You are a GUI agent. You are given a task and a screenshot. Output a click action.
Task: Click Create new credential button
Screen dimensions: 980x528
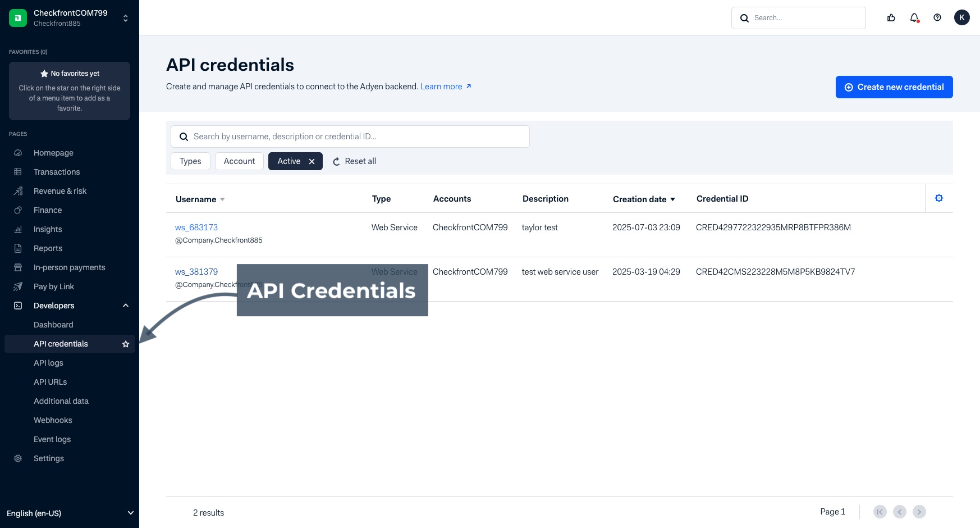coord(894,87)
